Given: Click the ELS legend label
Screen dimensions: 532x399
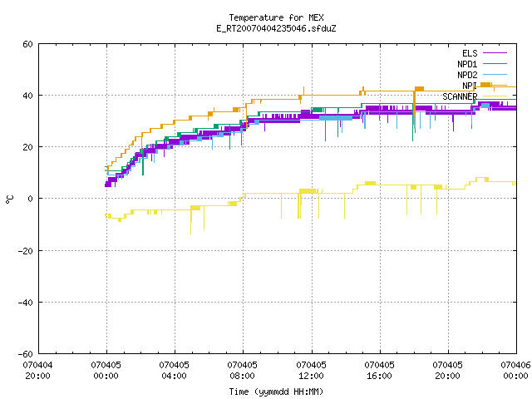Looking at the screenshot, I should pyautogui.click(x=470, y=53).
